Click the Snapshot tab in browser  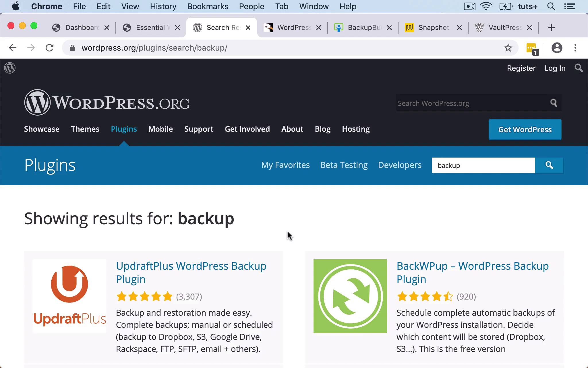pos(434,28)
